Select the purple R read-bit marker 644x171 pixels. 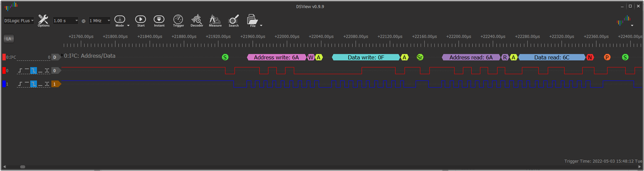[x=505, y=57]
